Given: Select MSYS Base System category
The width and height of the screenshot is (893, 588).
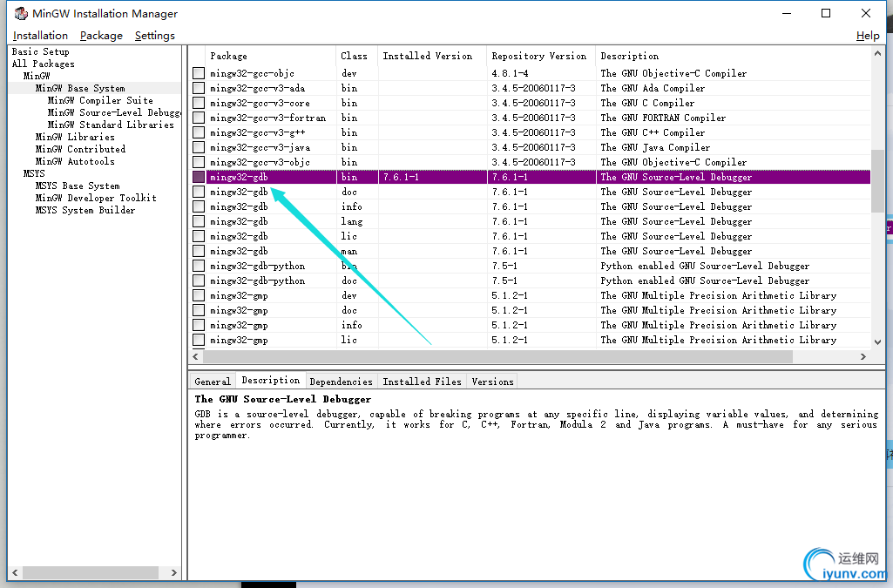Looking at the screenshot, I should click(x=78, y=186).
